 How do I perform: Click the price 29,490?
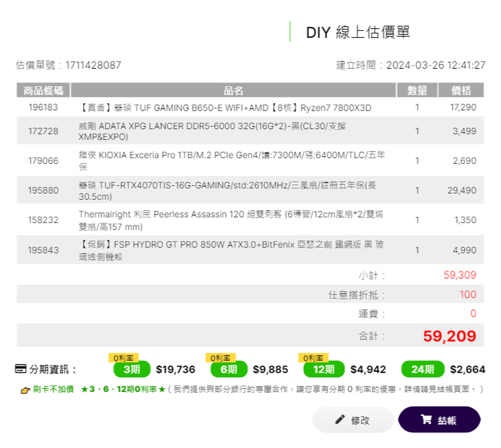(x=462, y=190)
